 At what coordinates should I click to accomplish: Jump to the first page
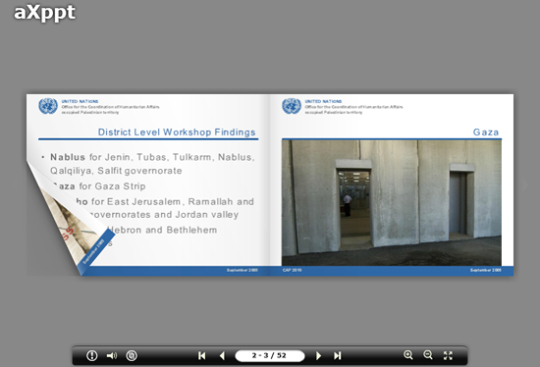coord(202,355)
